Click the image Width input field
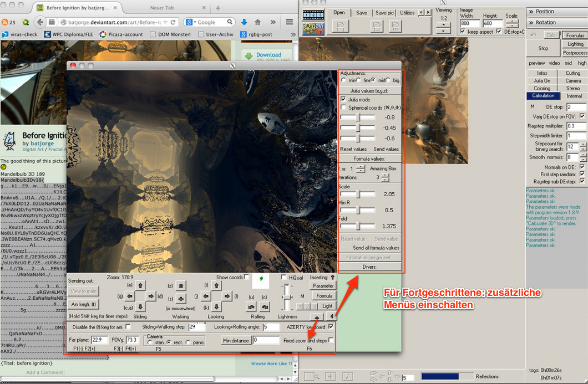The height and width of the screenshot is (384, 588). point(469,23)
